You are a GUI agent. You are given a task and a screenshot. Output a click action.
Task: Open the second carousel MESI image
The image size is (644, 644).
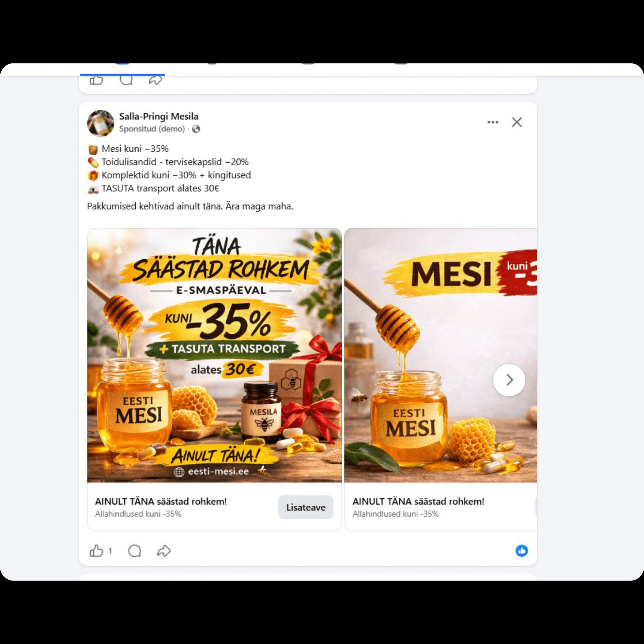coord(441,355)
